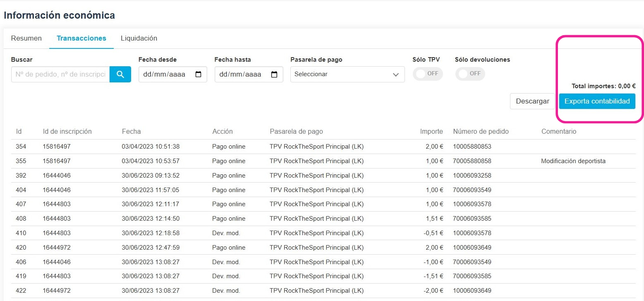Click the Id de inscripción column header
The width and height of the screenshot is (644, 301).
67,131
